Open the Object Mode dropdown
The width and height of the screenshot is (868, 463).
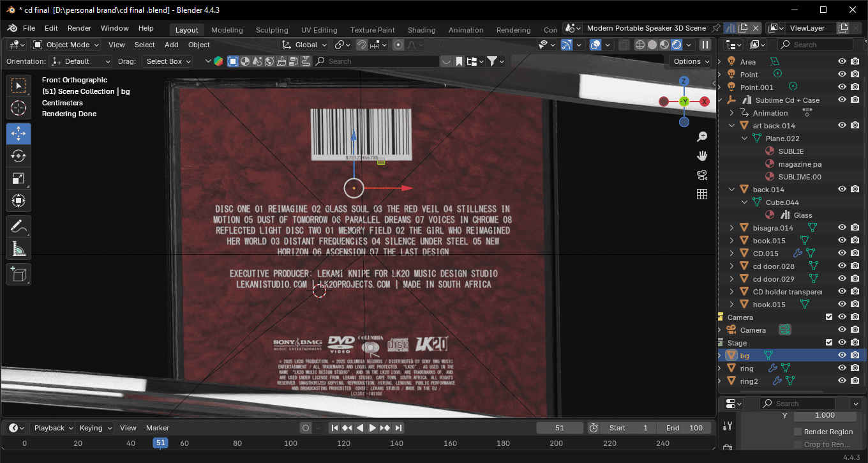66,45
